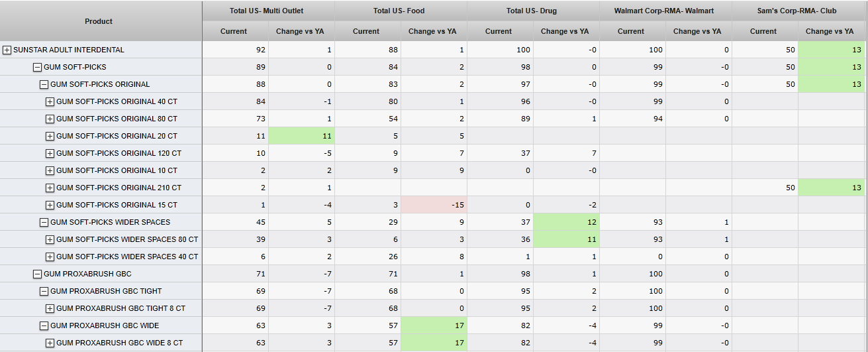Expand GUM SOFT-PICKS ORIGINAL 80 CT
The height and width of the screenshot is (352, 868).
50,119
